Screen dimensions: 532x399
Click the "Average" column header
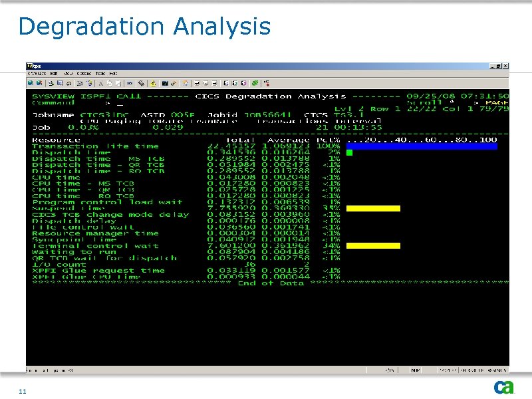tap(289, 140)
